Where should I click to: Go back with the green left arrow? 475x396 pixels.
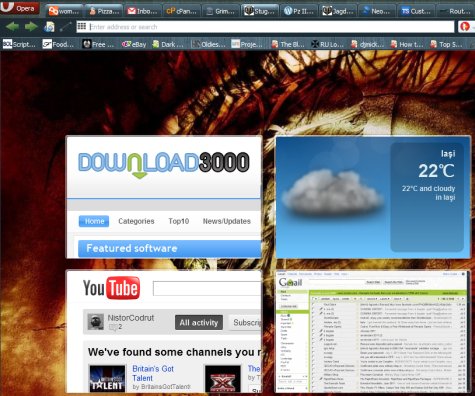pos(12,26)
